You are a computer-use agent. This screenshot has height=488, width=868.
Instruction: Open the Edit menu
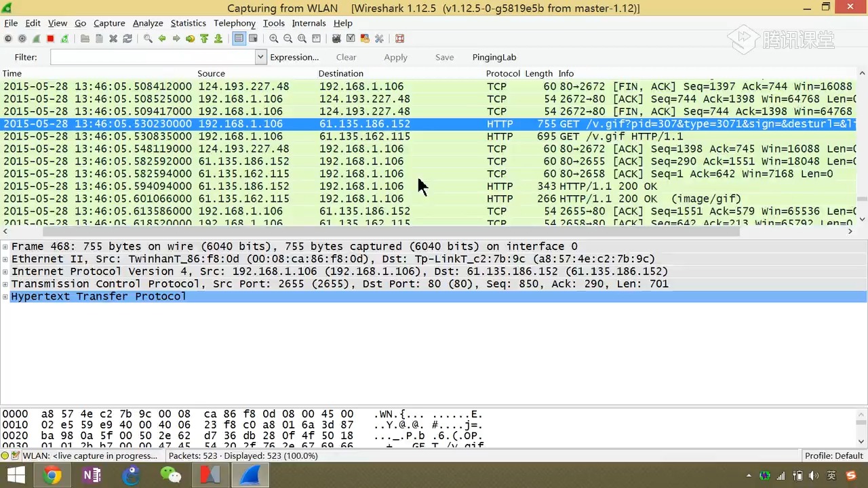tap(33, 23)
